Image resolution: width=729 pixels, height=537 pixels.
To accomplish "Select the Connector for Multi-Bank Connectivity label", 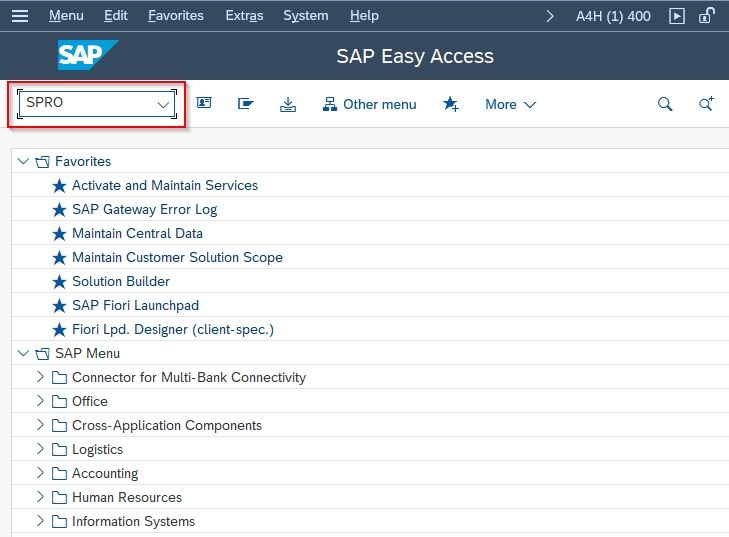I will pos(189,378).
